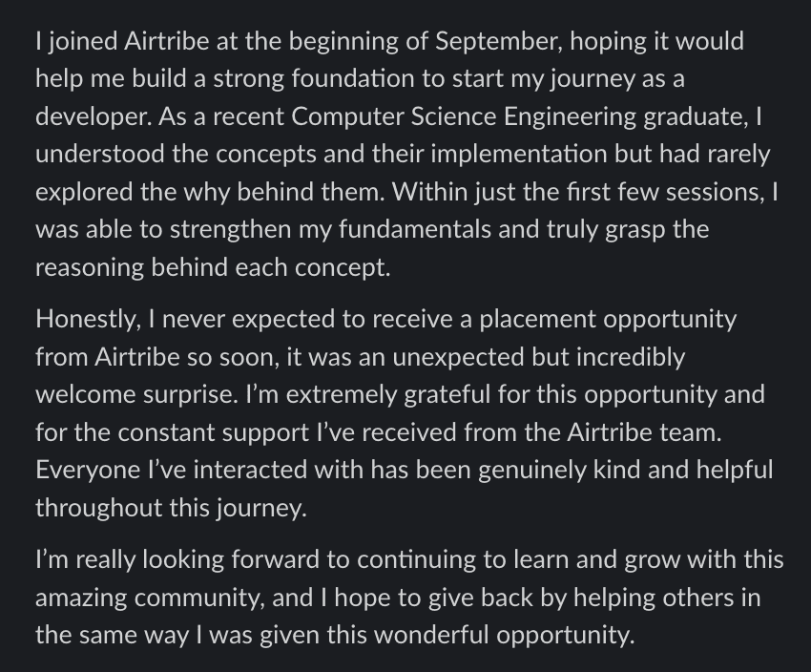Click the word "Honestly" starting the second paragraph
This screenshot has height=672, width=811.
76,319
